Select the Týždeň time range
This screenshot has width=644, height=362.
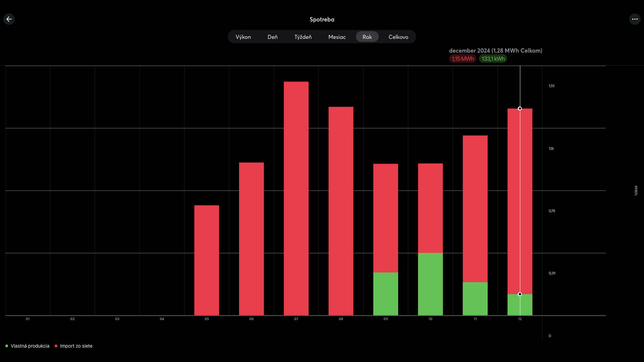(303, 37)
